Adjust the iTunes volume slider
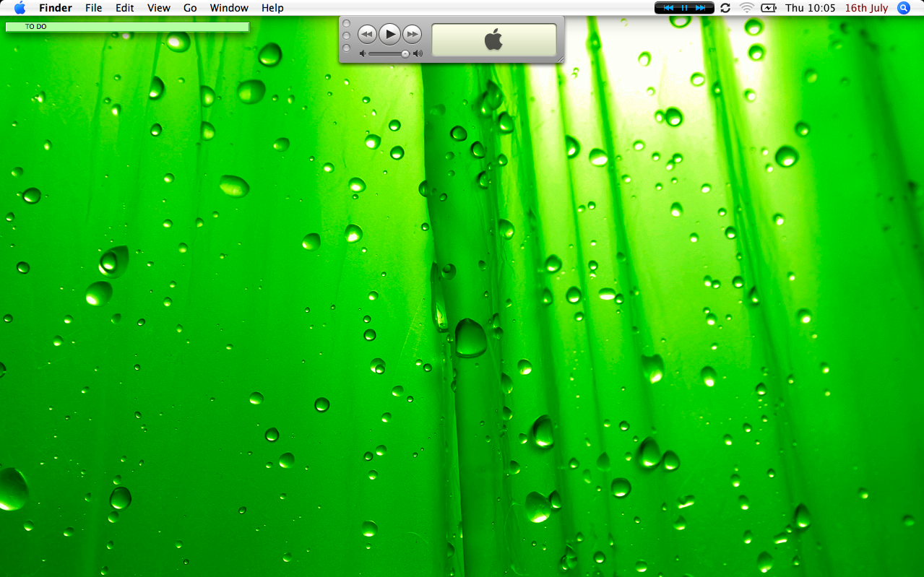Image resolution: width=924 pixels, height=577 pixels. (390, 53)
